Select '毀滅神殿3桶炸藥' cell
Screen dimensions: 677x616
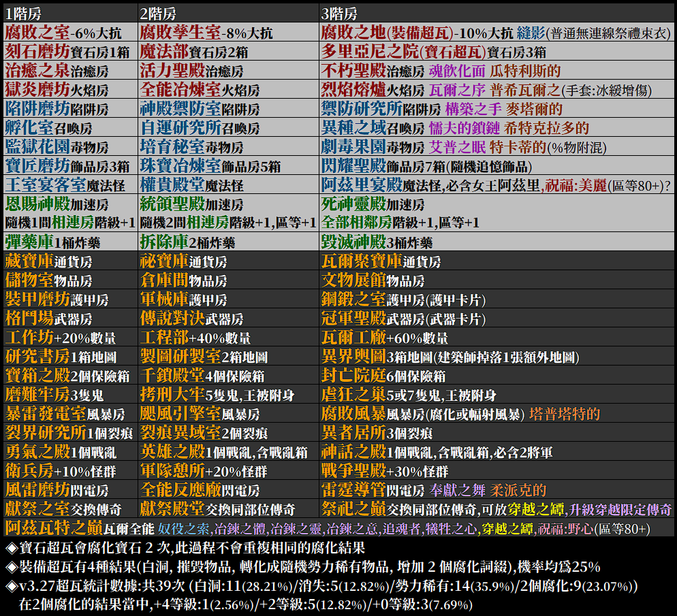click(x=497, y=241)
